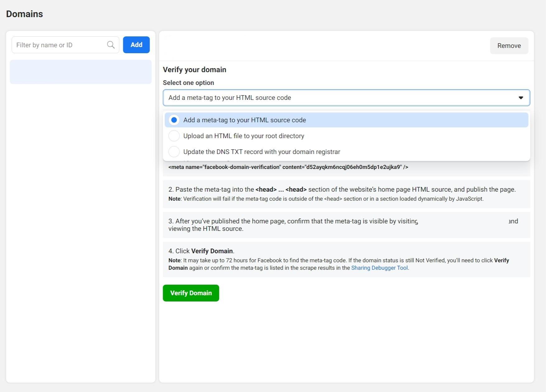Click the blue Add button
The image size is (546, 392).
(136, 44)
